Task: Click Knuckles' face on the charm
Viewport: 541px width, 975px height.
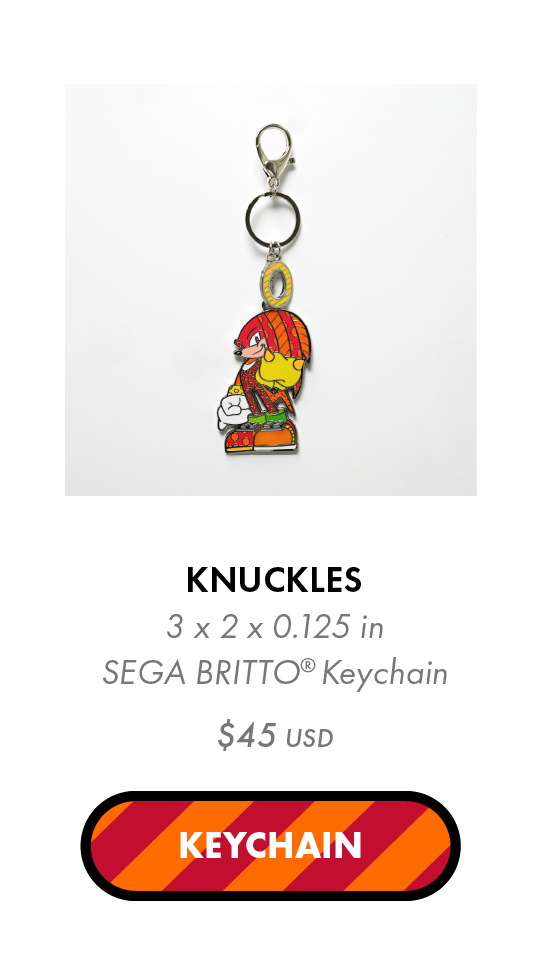Action: point(254,344)
